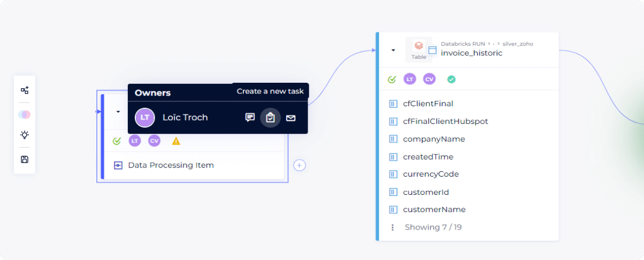Click green check status on data processing card
Image resolution: width=644 pixels, height=260 pixels.
click(117, 141)
